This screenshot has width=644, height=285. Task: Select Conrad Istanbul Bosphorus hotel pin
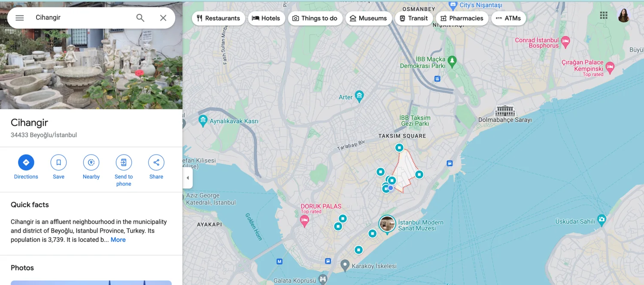(x=565, y=42)
